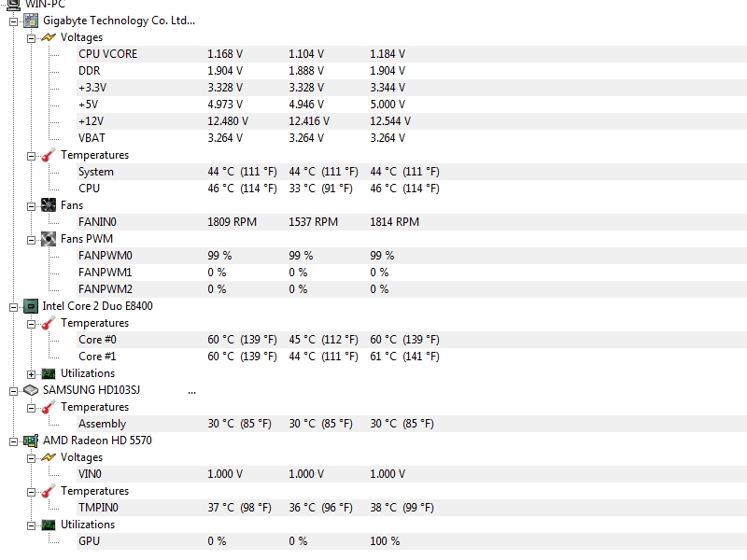Click the Intel Utilizations graph icon
747x560 pixels.
(49, 373)
